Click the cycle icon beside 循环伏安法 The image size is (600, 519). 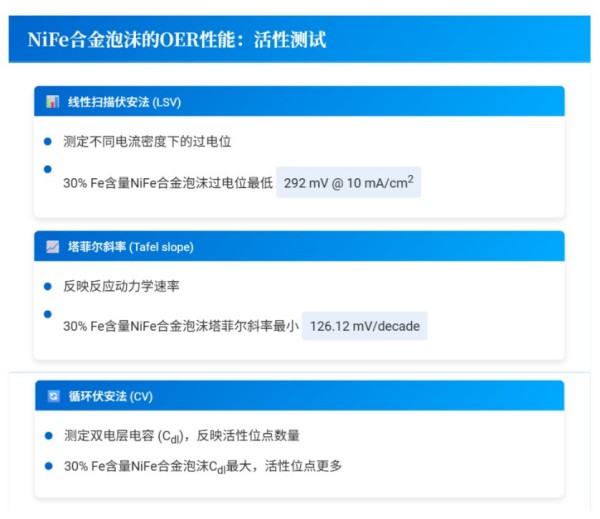pos(53,397)
